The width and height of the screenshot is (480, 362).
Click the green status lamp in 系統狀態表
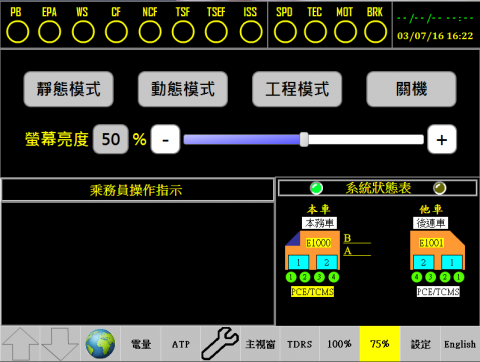(x=316, y=188)
